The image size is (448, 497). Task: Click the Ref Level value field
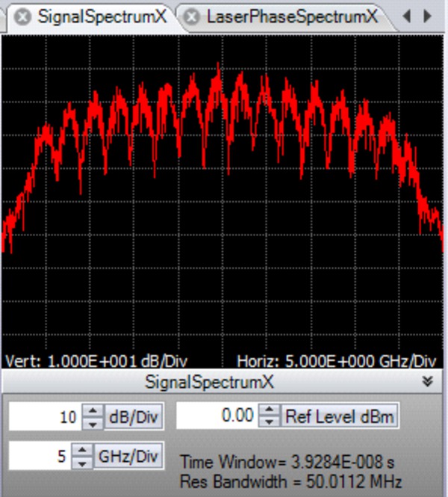tap(217, 416)
